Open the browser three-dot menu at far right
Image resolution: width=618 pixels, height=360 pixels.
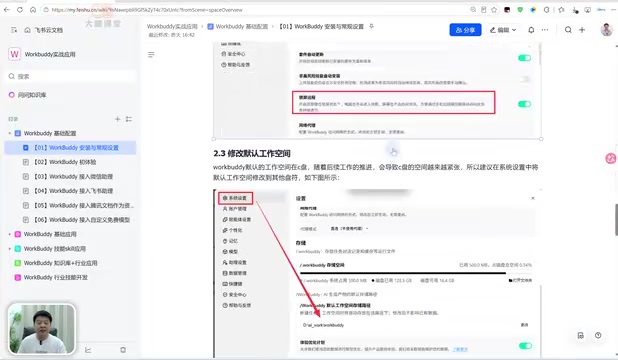click(614, 10)
